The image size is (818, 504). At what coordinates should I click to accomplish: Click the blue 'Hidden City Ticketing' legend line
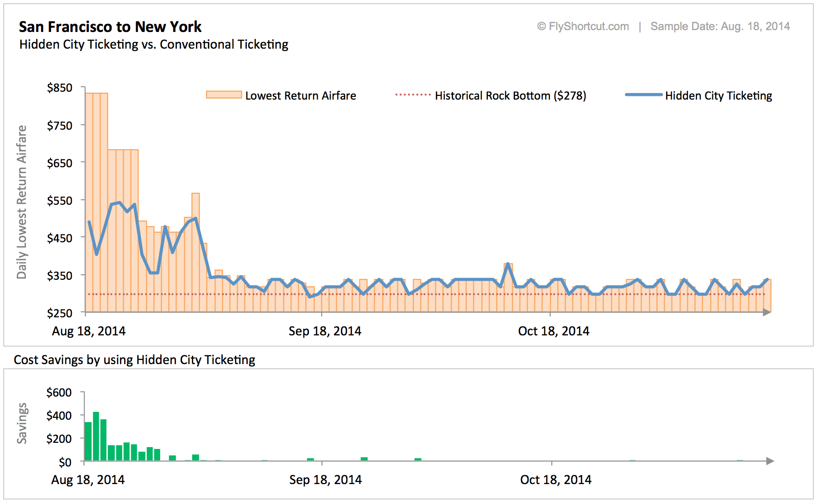tap(644, 95)
